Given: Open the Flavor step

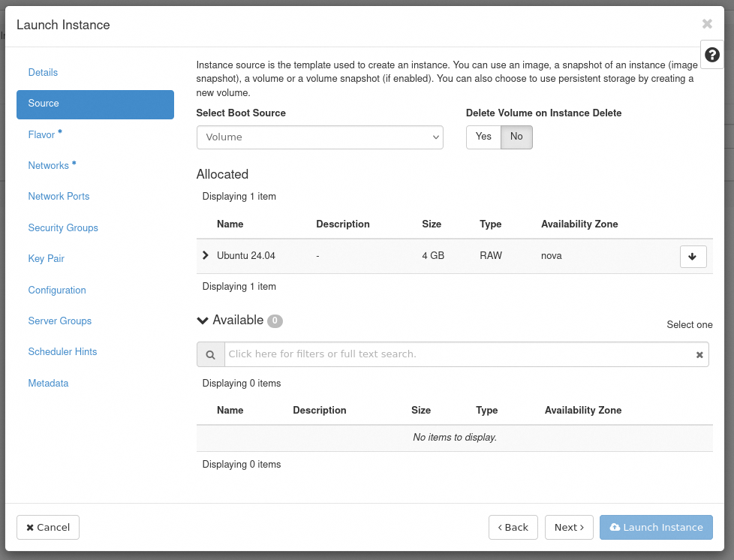Looking at the screenshot, I should [42, 135].
